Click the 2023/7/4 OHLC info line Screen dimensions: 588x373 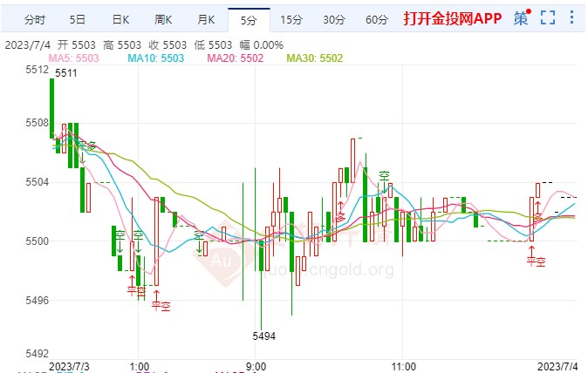tap(144, 45)
